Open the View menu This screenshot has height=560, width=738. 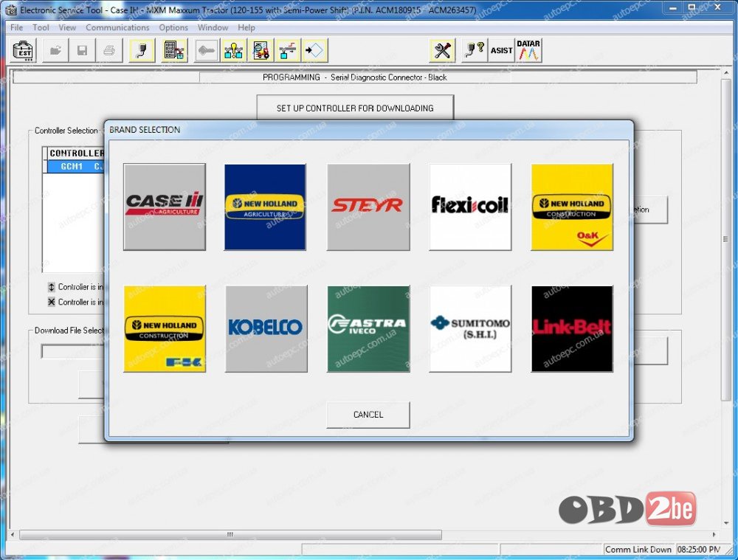point(67,27)
